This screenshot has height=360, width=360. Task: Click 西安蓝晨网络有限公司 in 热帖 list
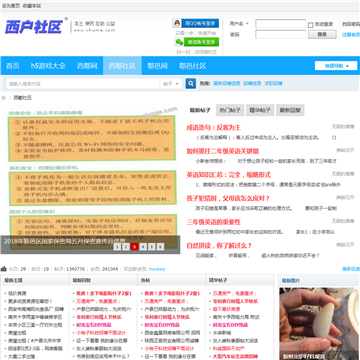click(x=172, y=333)
